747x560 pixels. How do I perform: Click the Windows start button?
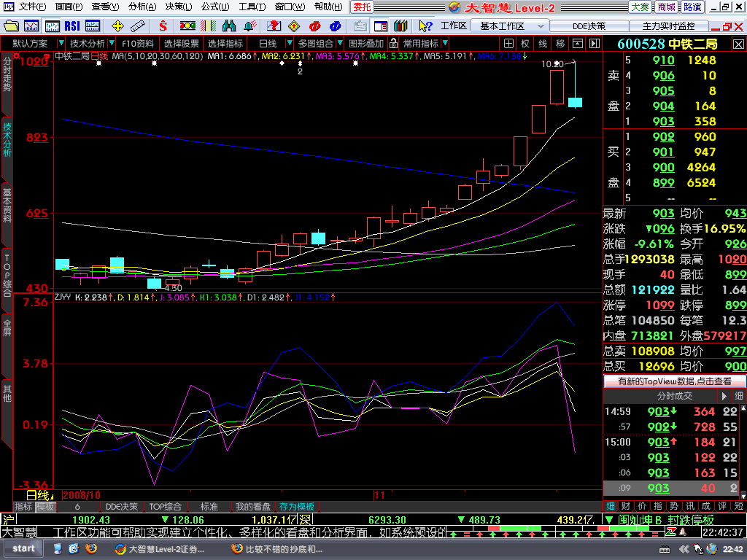tap(22, 549)
